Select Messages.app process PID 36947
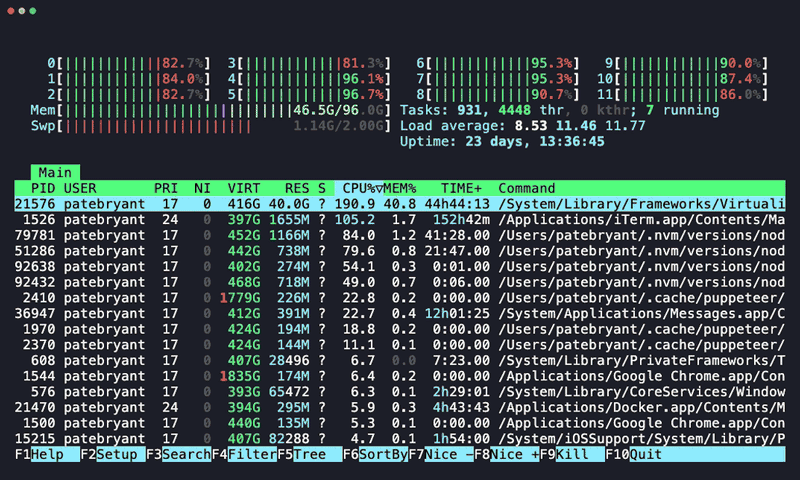Screen dimensions: 800x480 [400, 314]
